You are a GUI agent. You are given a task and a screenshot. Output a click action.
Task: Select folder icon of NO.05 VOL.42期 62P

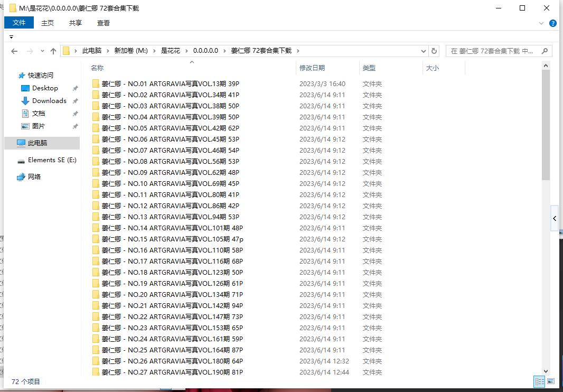click(96, 128)
